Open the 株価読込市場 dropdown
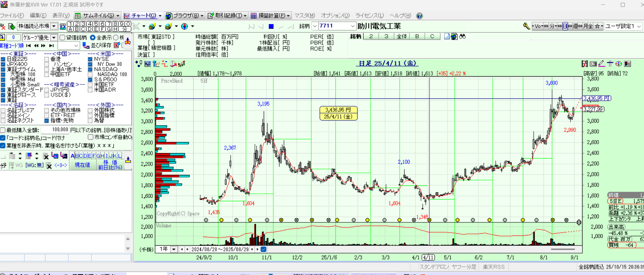This screenshot has width=644, height=275. tap(54, 26)
